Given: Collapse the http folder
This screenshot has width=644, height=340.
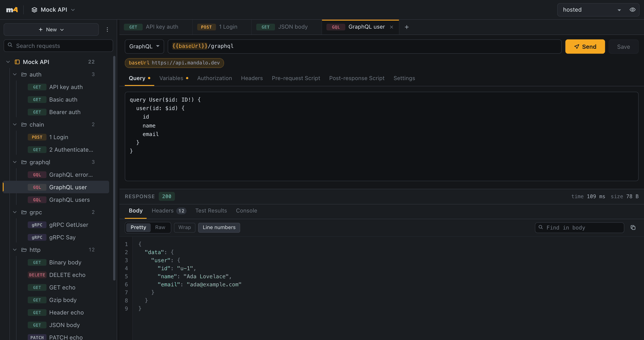Looking at the screenshot, I should (15, 250).
